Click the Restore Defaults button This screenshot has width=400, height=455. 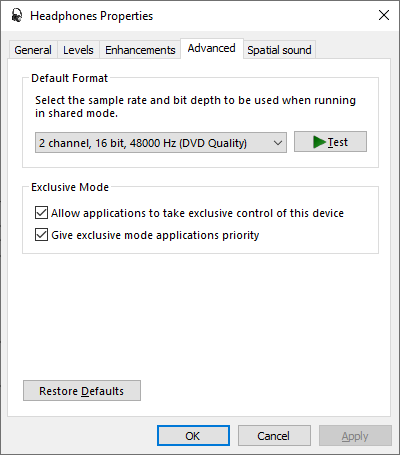coord(82,391)
